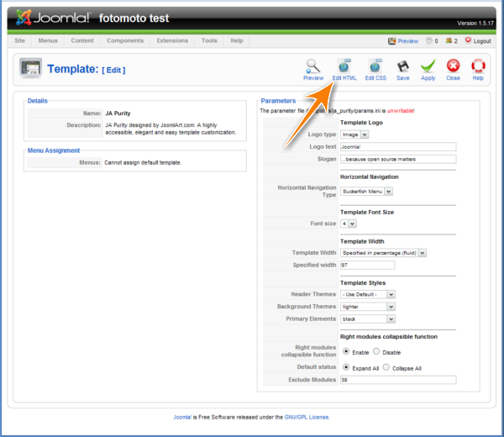Open the Edit CSS toolbar icon
Viewport: 504px width, 437px height.
point(375,66)
